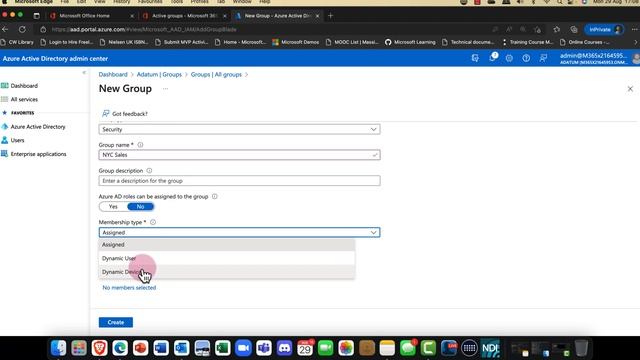Open the Window menu in menu bar
Viewport: 640px width, 360px height.
pos(242,2)
